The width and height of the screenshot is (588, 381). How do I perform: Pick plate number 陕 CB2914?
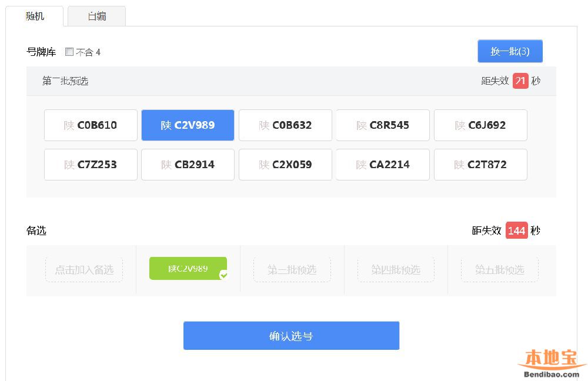[188, 165]
